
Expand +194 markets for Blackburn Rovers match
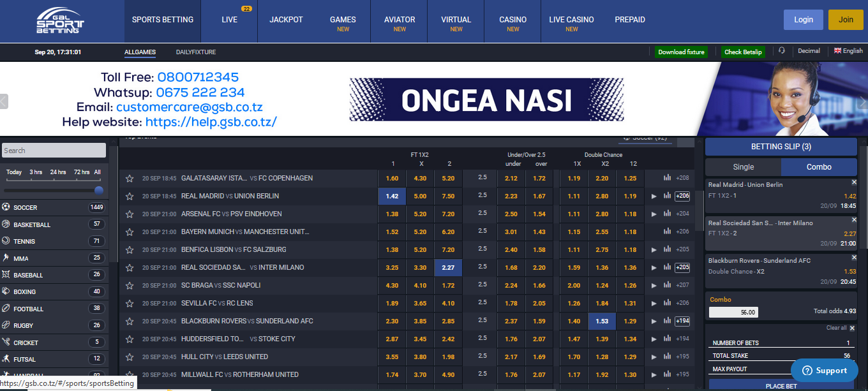click(x=682, y=321)
